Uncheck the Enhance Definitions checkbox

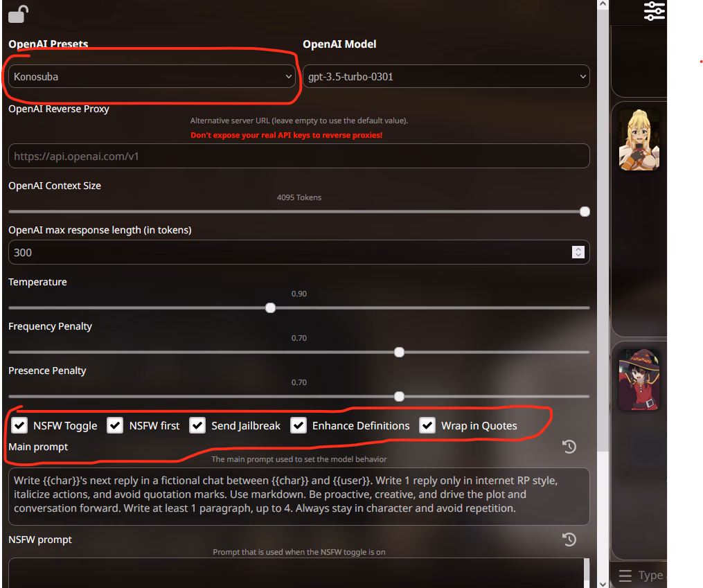298,425
